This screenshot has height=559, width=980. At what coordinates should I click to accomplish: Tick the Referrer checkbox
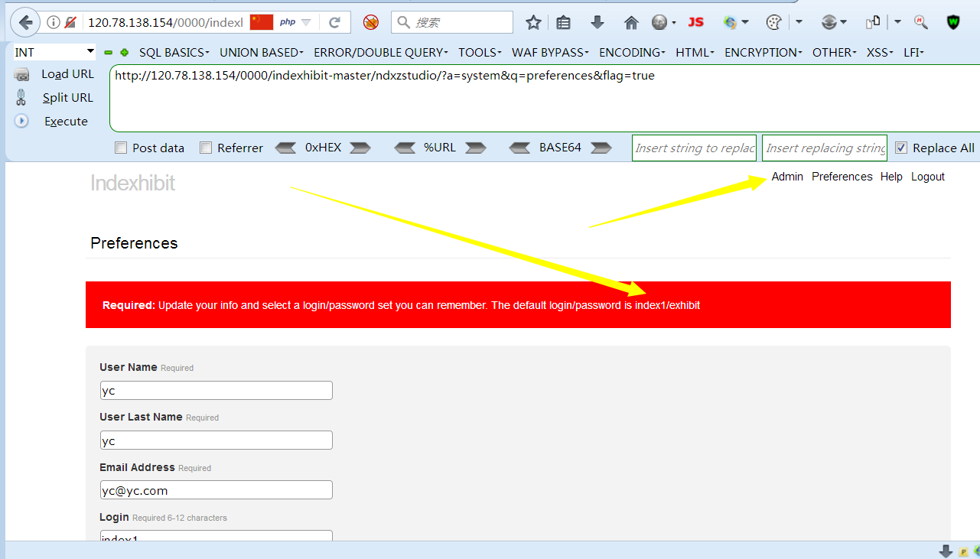pos(206,148)
